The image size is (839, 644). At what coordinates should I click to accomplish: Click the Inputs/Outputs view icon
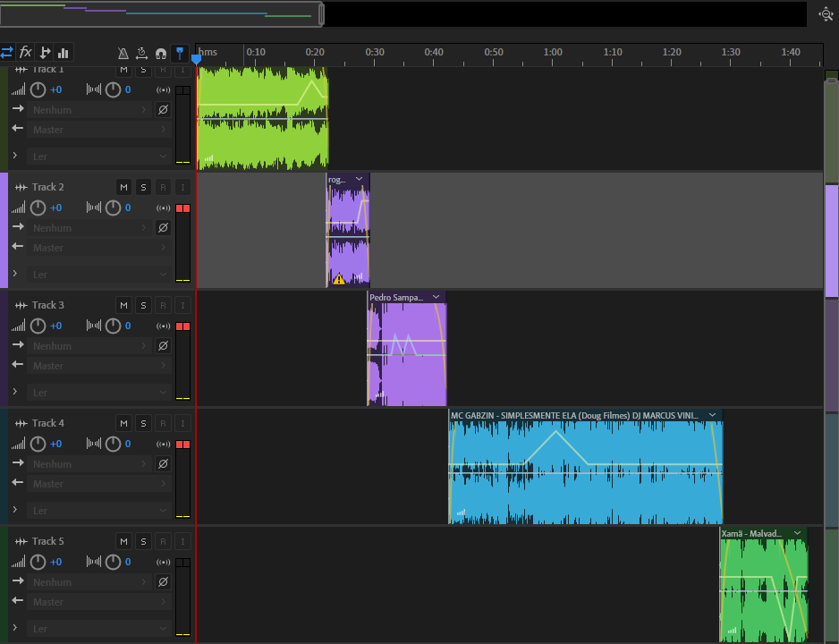pyautogui.click(x=7, y=52)
